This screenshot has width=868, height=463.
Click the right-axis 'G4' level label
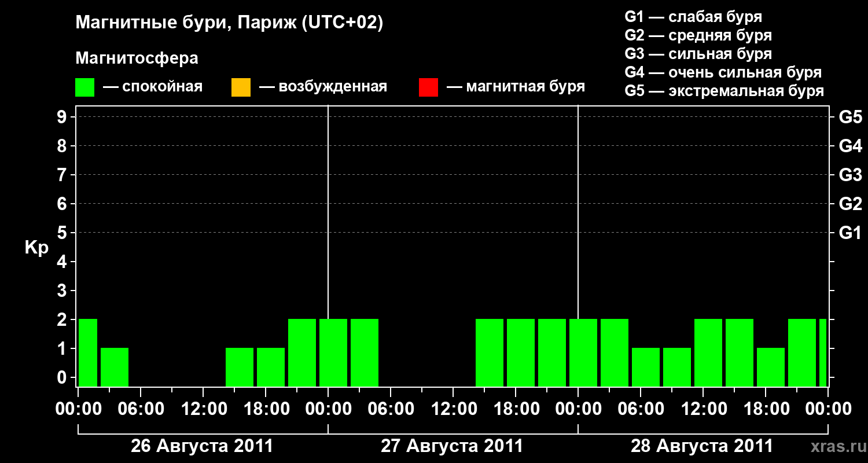851,146
